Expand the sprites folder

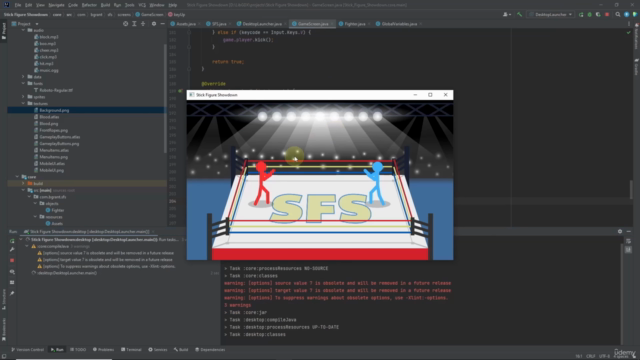(x=23, y=97)
